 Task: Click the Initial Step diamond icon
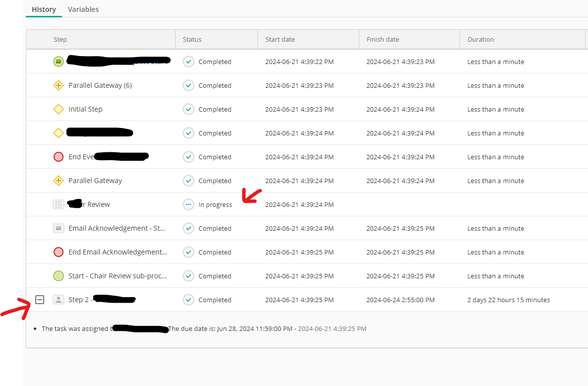[x=59, y=109]
